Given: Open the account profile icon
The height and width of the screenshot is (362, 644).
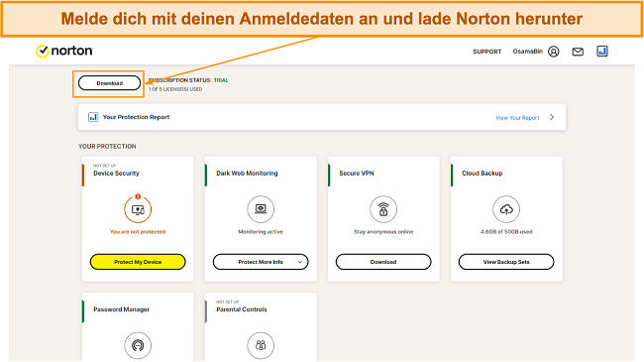Looking at the screenshot, I should (x=554, y=52).
